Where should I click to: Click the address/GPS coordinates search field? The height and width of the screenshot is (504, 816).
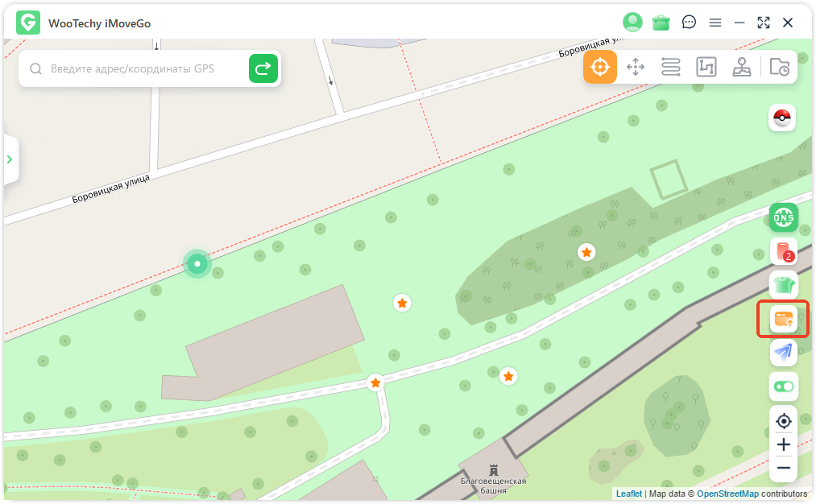tap(133, 68)
